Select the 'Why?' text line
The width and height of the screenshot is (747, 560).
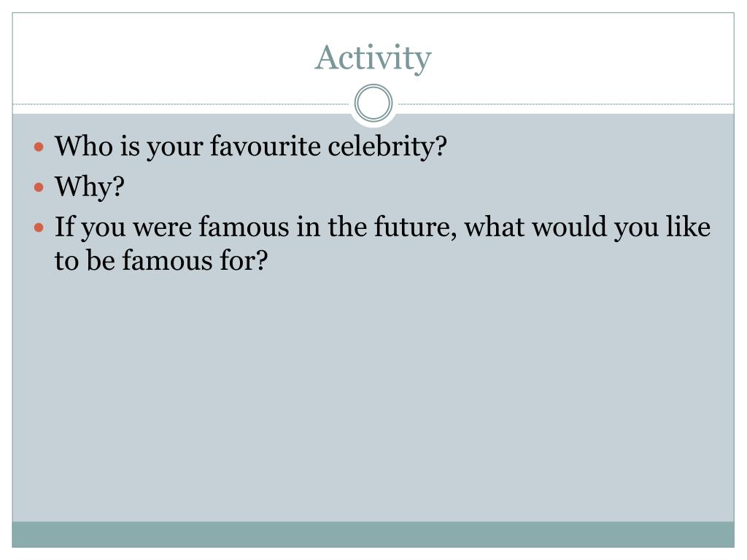tap(90, 186)
